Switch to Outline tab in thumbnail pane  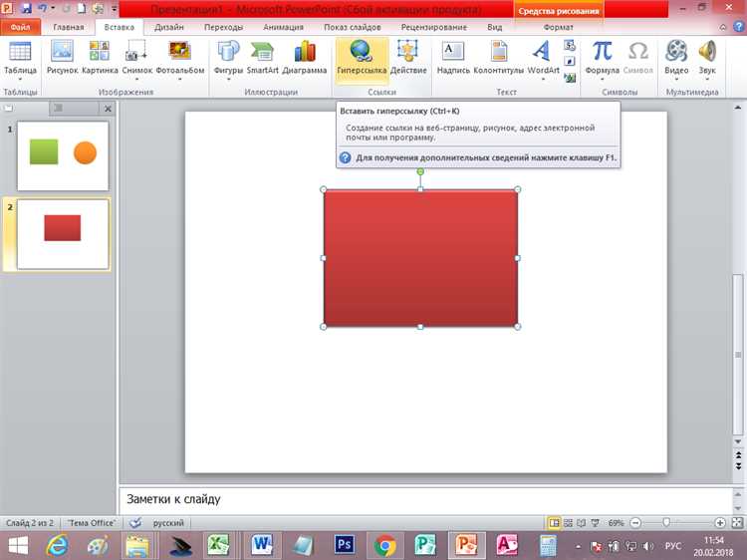[58, 109]
